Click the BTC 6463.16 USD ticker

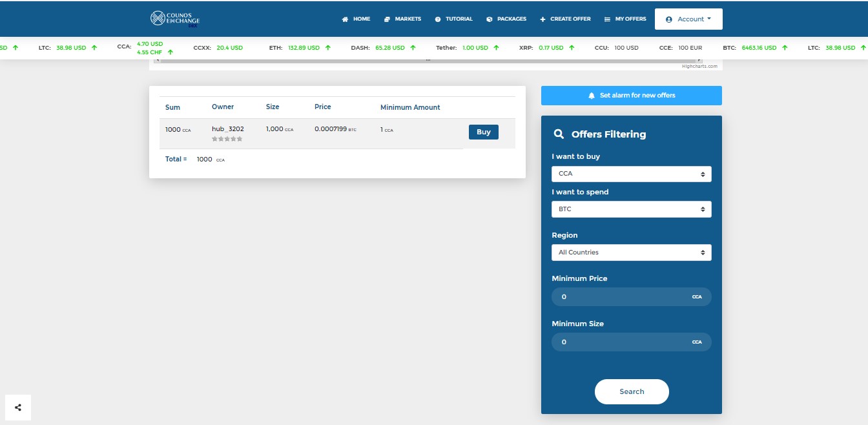point(756,48)
